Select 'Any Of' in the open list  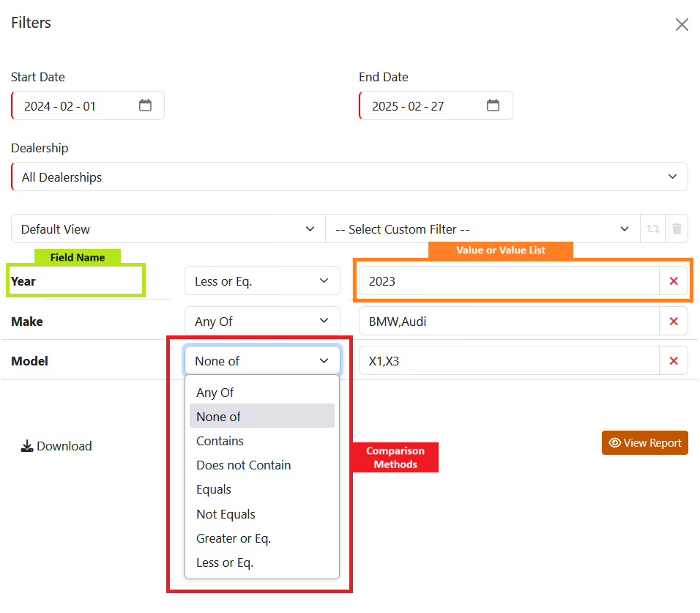(215, 393)
